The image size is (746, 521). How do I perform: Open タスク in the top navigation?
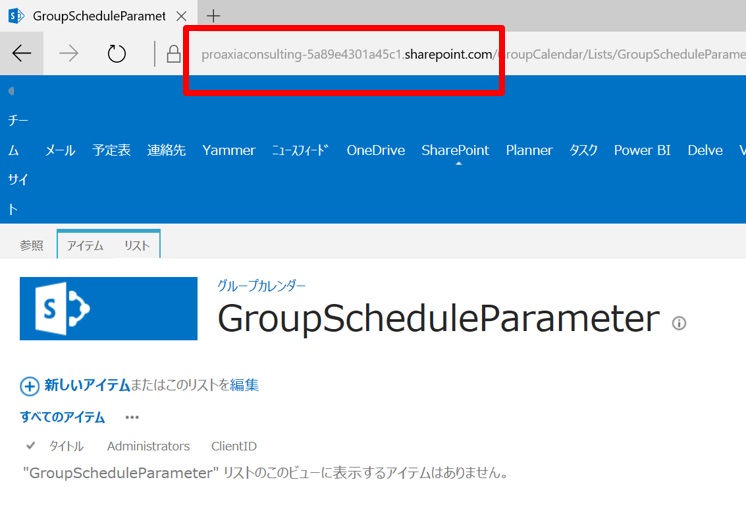(583, 150)
